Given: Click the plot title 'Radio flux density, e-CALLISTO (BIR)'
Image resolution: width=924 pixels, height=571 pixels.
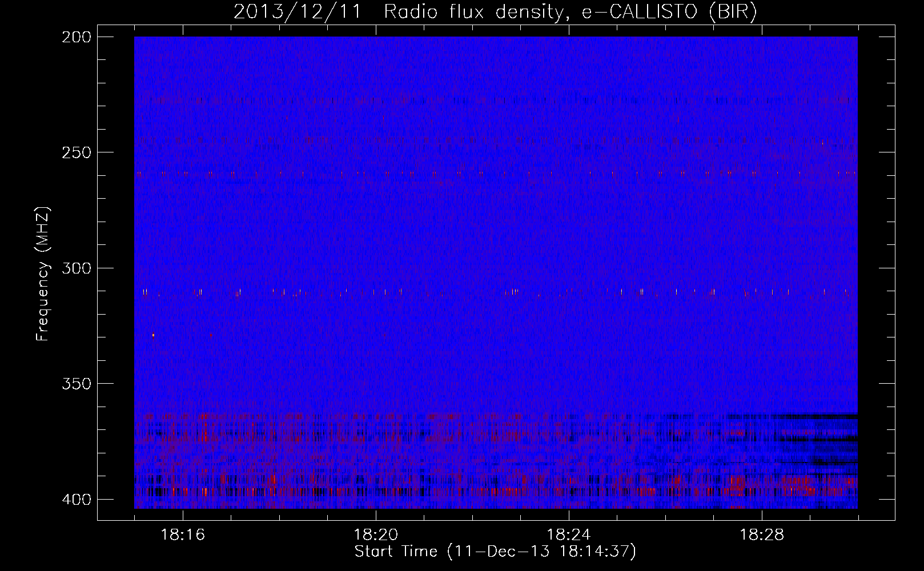Looking at the screenshot, I should tap(571, 11).
